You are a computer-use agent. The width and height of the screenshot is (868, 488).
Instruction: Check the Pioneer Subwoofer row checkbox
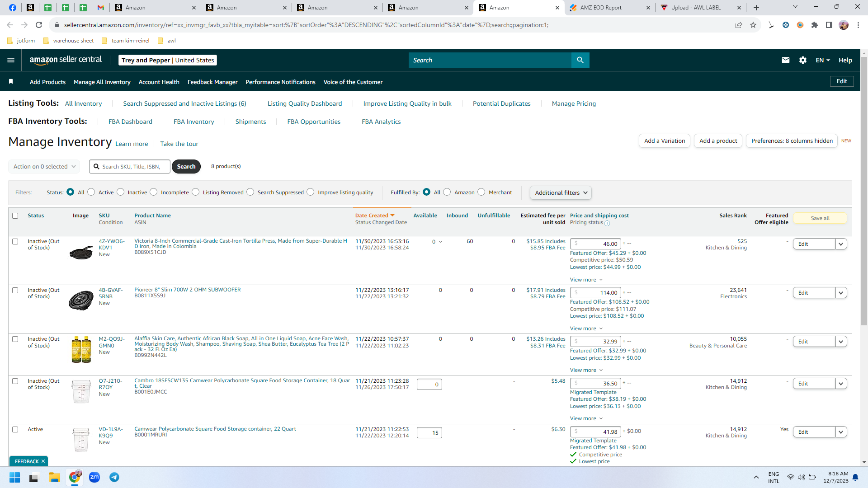click(15, 290)
